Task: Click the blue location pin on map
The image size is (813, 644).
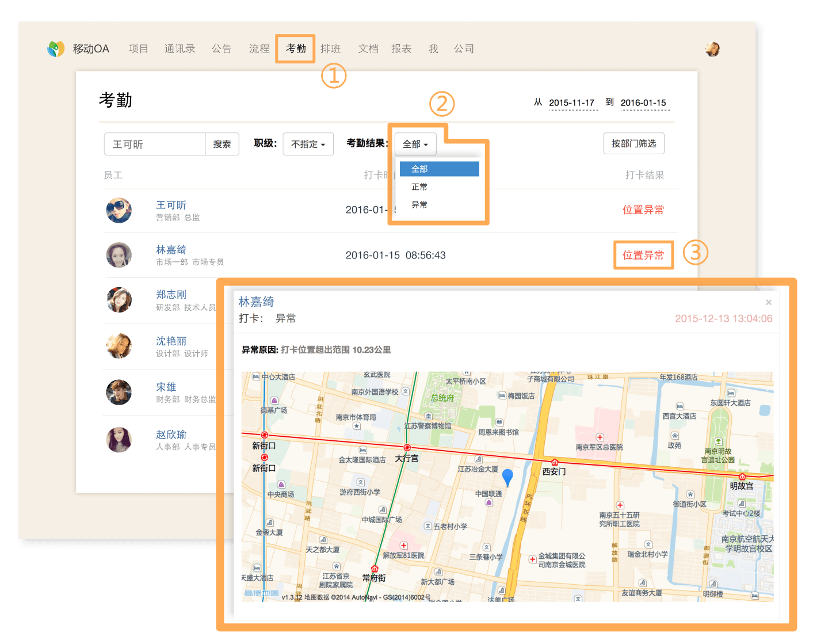Action: [507, 477]
